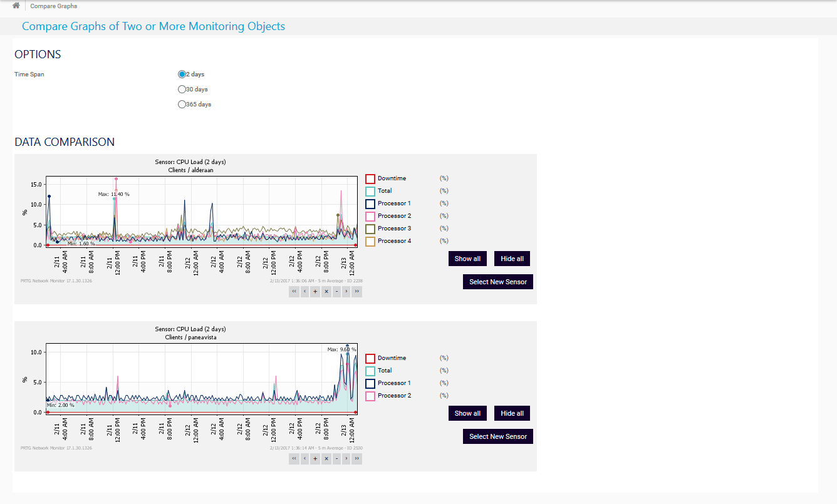Click the zoom in icon below the paneavista graph
837x504 pixels.
click(x=315, y=458)
